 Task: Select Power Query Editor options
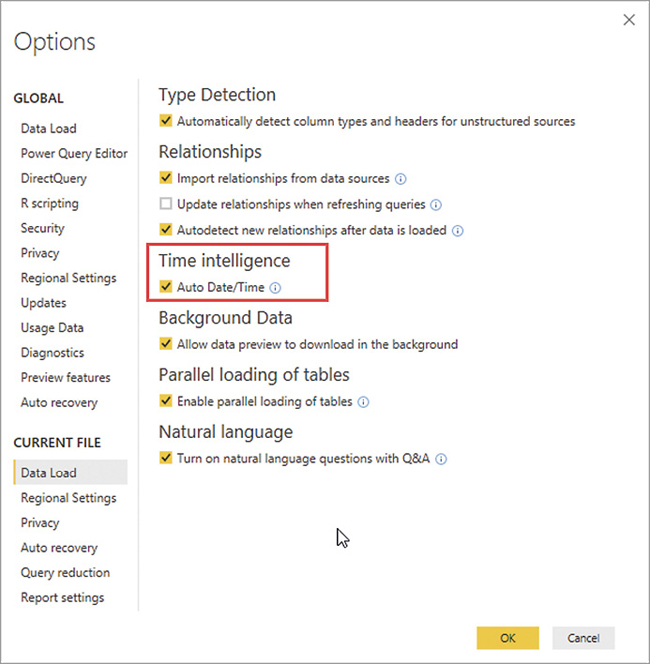click(74, 153)
